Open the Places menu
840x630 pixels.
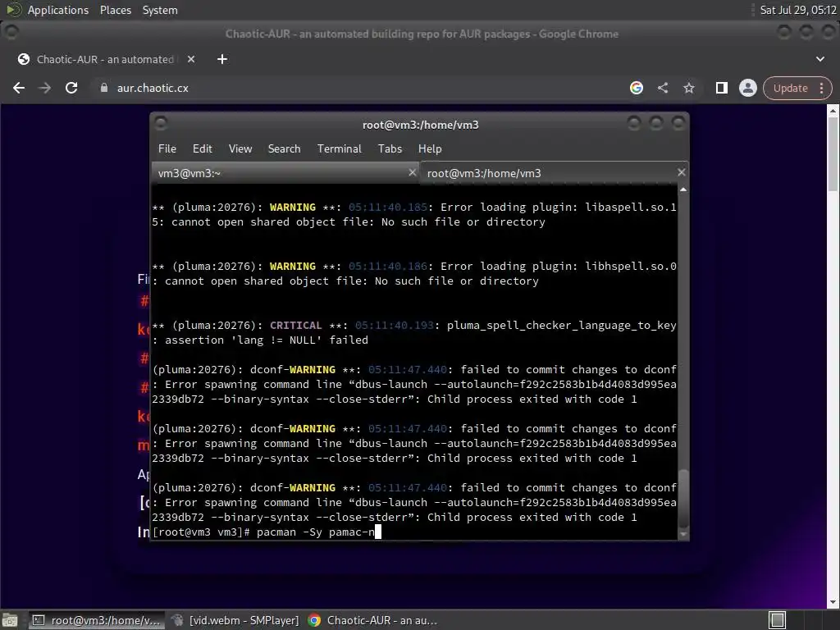[115, 10]
